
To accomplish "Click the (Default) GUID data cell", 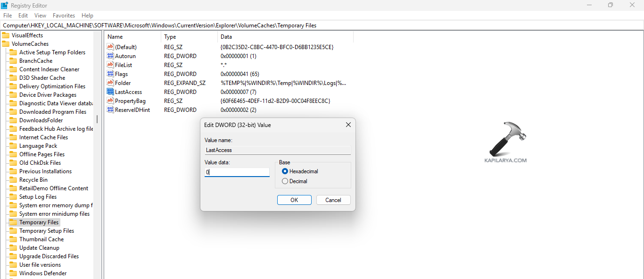I will tap(277, 47).
